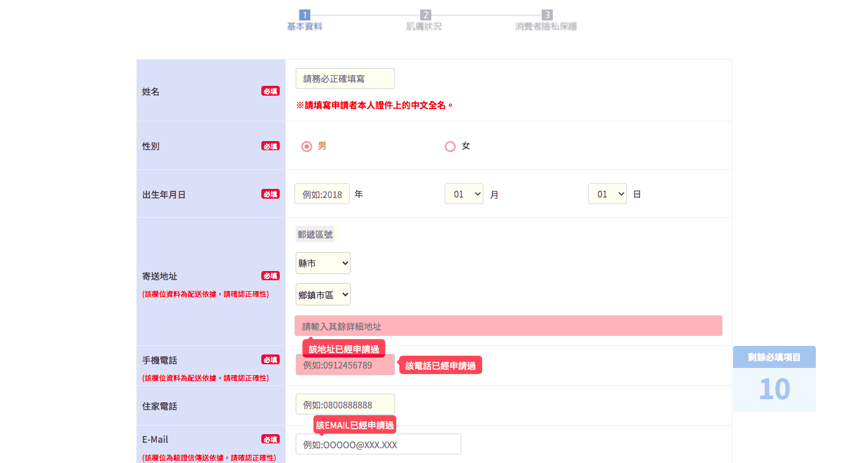Click the remaining count number 10
Viewport: 868px width, 463px height.
tap(774, 389)
